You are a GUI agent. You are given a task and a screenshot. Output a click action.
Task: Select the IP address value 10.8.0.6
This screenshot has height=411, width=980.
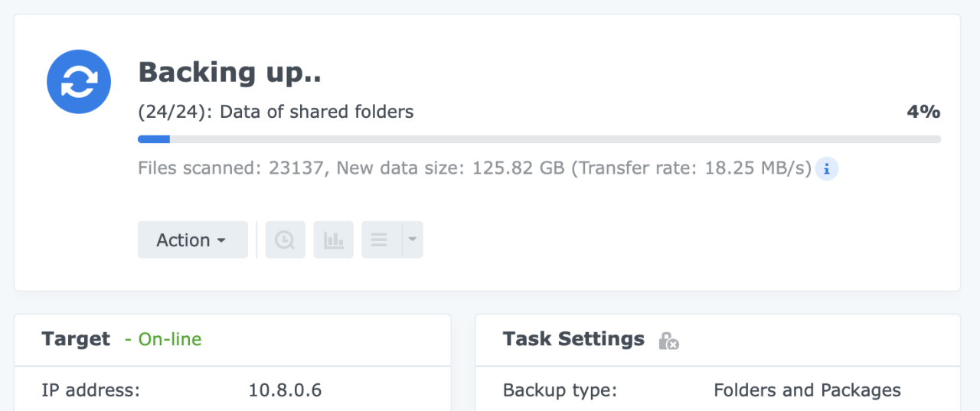pos(285,390)
